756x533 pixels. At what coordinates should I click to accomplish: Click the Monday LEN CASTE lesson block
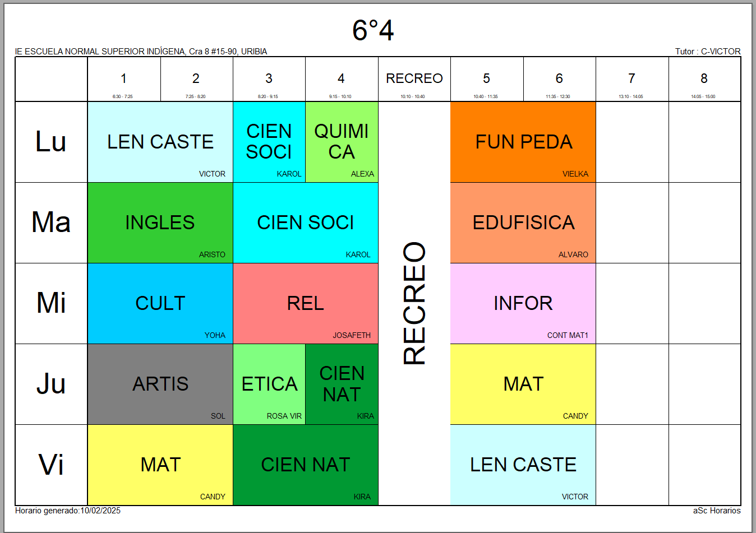pos(160,142)
